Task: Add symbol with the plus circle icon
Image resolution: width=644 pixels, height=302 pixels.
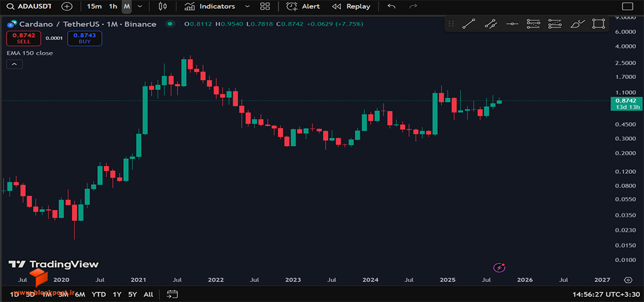Action: pos(67,6)
